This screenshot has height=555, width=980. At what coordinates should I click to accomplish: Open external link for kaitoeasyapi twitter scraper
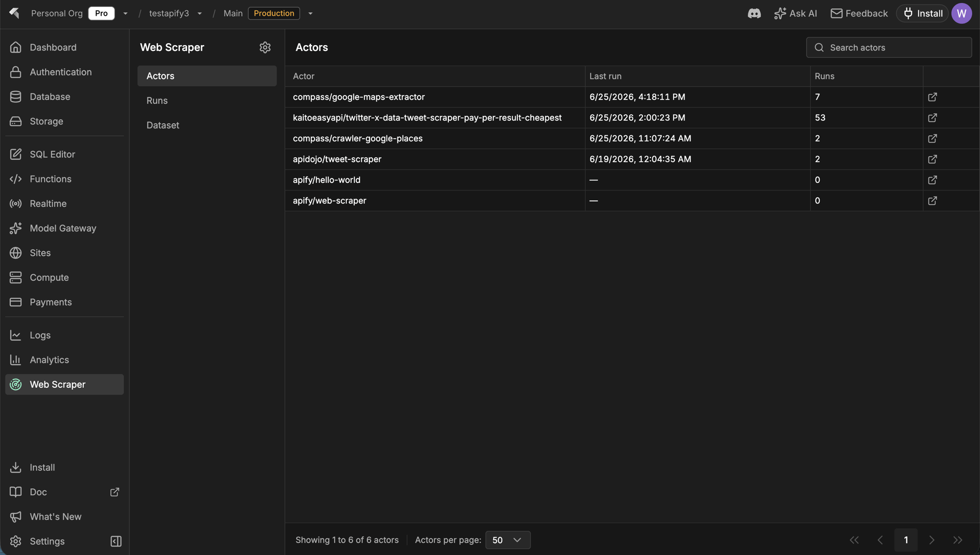pos(932,118)
